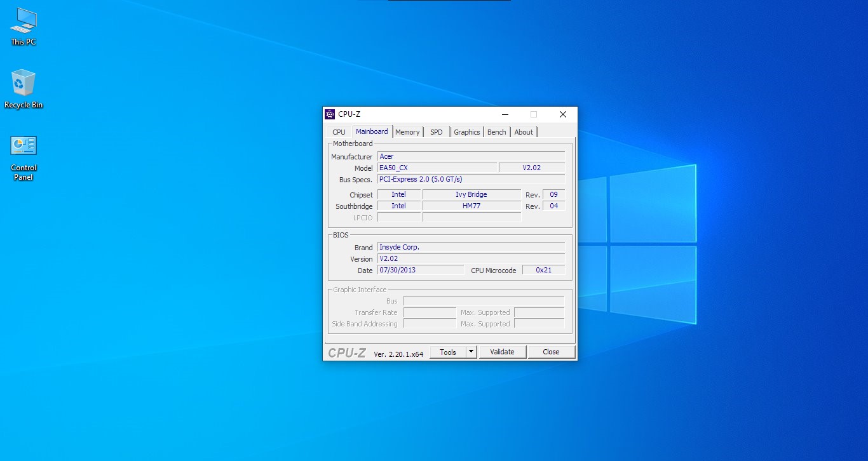868x461 pixels.
Task: Click the Validate button
Action: coord(502,352)
